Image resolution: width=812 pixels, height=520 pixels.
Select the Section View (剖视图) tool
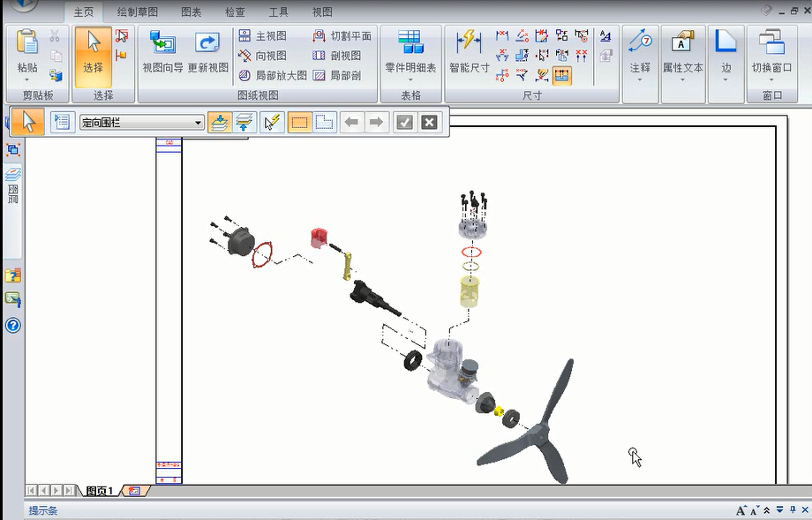pos(336,56)
